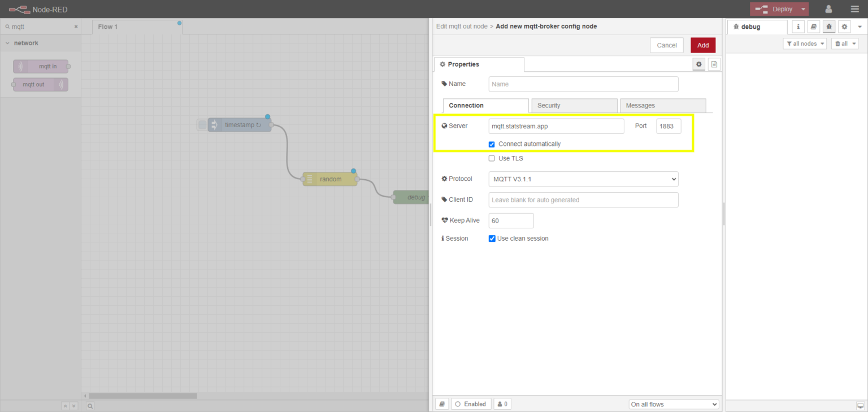Click the horizontal scrollbar under the flow canvas
868x412 pixels.
coord(142,396)
